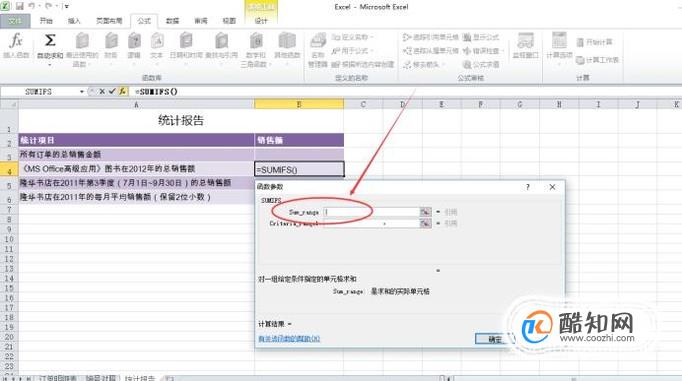682x381 pixels.
Task: Switch to the Home tab
Action: click(x=46, y=21)
